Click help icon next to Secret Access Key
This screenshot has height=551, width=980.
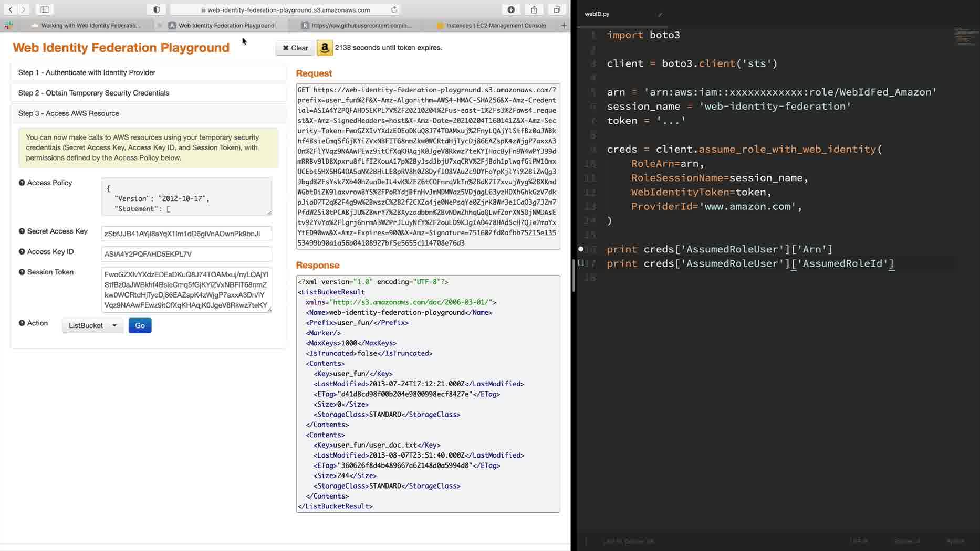22,231
